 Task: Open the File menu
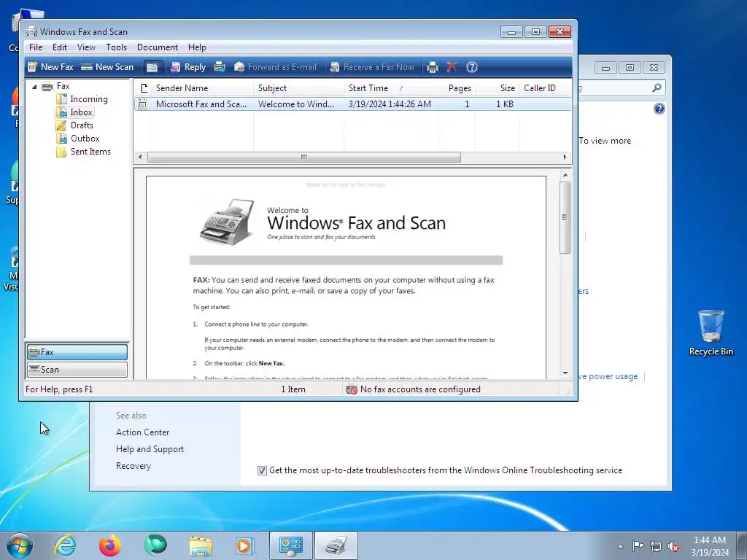click(x=36, y=47)
